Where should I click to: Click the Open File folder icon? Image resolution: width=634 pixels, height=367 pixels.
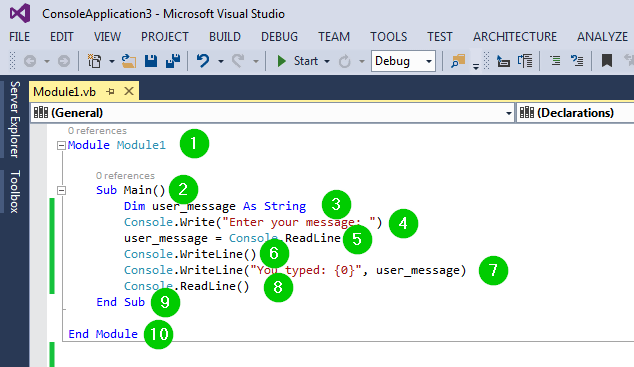(129, 61)
